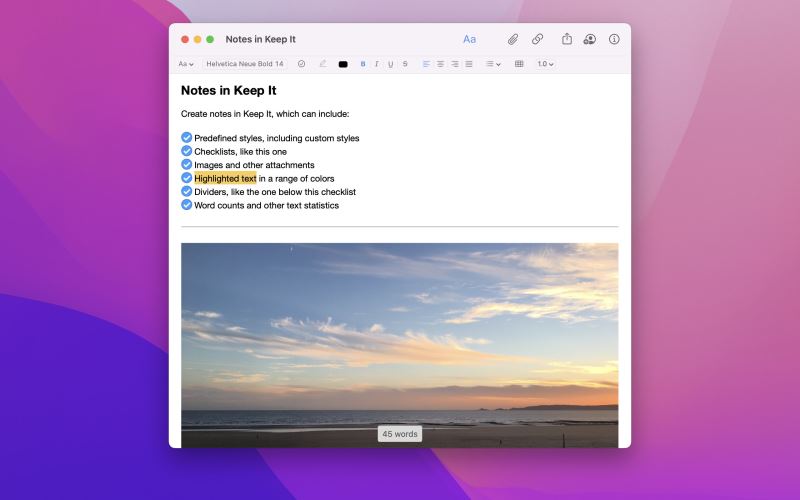Open the 1.0 line spacing dropdown
800x500 pixels.
545,64
